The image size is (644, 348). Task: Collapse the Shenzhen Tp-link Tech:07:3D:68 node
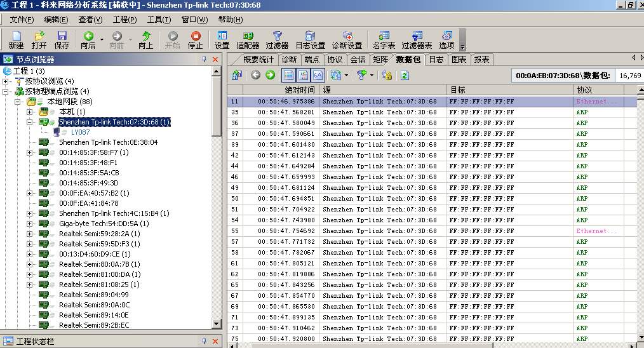point(30,122)
